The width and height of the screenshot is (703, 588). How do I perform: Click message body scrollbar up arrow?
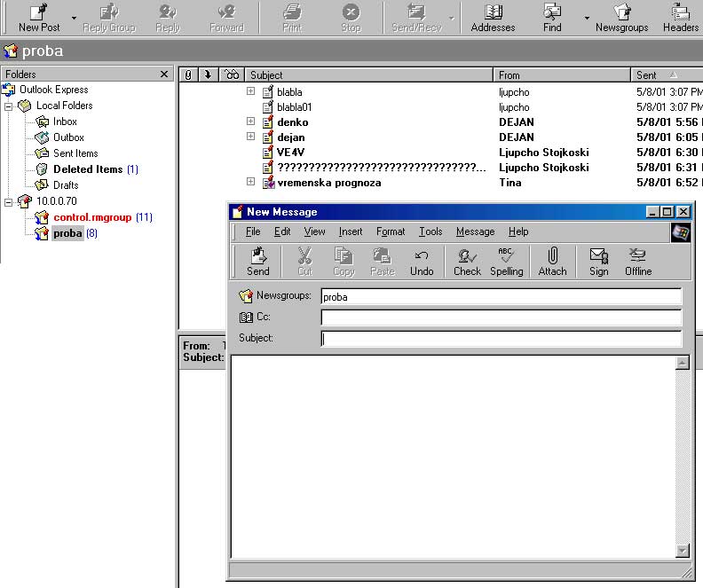[682, 363]
